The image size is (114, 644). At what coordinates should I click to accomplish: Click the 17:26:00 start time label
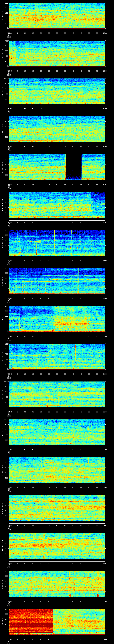click(x=9, y=487)
